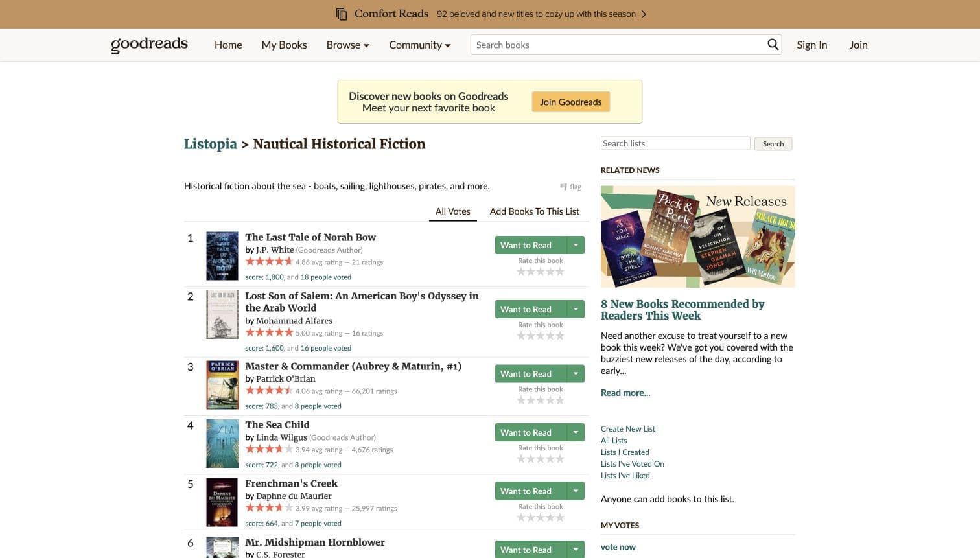The height and width of the screenshot is (558, 980).
Task: Select the All Votes tab
Action: (x=453, y=211)
